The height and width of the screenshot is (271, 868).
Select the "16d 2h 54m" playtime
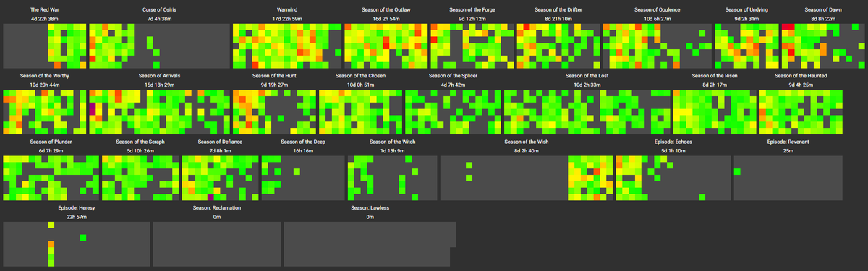click(x=386, y=18)
